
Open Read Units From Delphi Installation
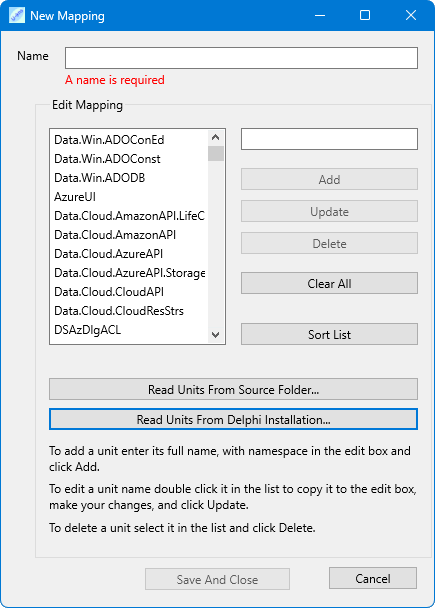pyautogui.click(x=233, y=419)
